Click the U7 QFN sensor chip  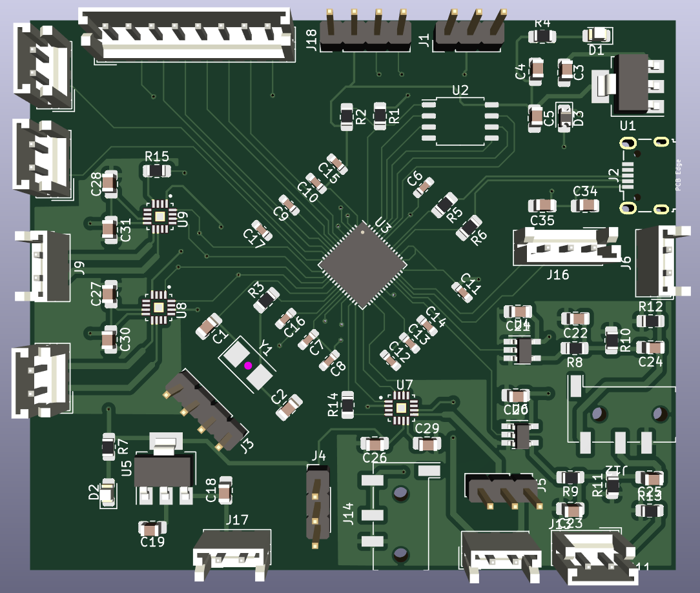(x=401, y=407)
